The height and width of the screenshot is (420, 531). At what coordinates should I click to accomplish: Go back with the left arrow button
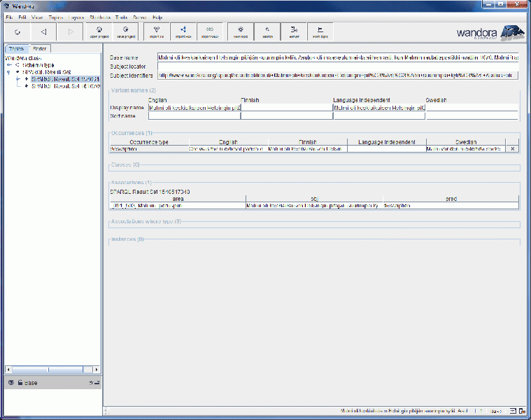[43, 31]
